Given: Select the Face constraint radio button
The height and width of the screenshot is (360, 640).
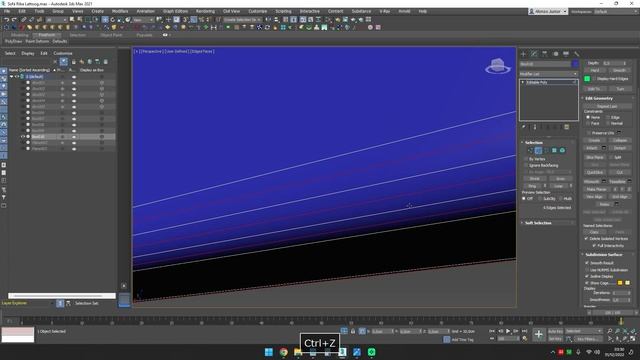Looking at the screenshot, I should click(x=588, y=124).
